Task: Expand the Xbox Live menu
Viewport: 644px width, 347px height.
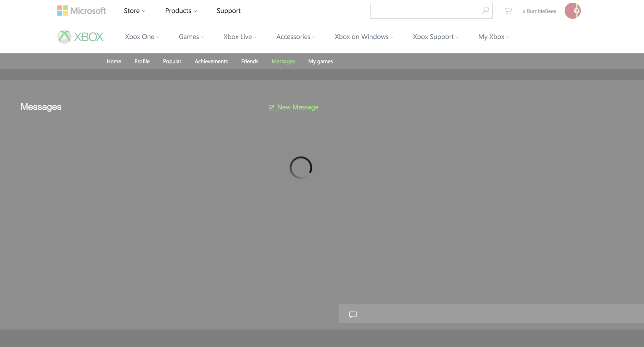Action: pyautogui.click(x=240, y=37)
